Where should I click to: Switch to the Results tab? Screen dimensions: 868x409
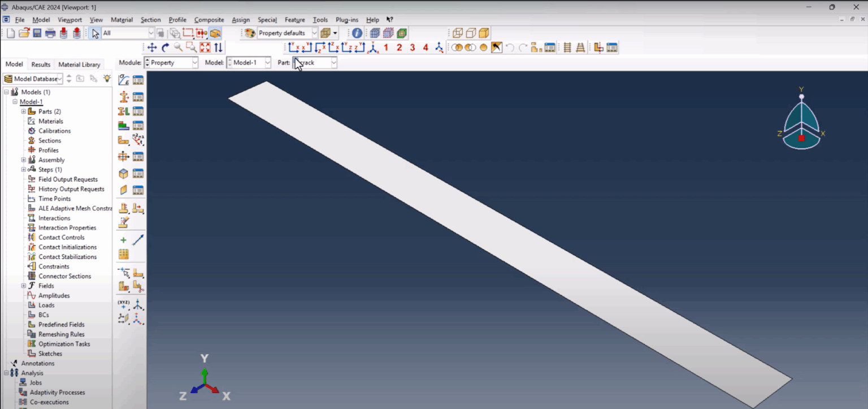tap(40, 64)
